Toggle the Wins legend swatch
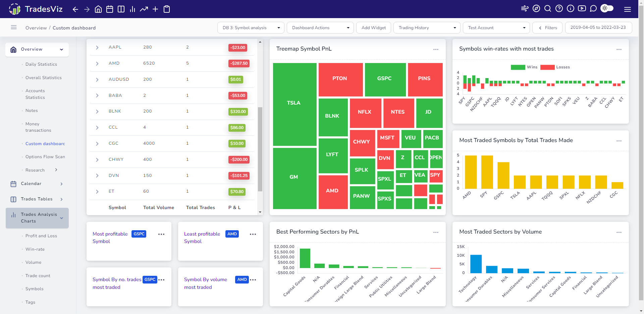The width and height of the screenshot is (644, 314). (x=518, y=67)
